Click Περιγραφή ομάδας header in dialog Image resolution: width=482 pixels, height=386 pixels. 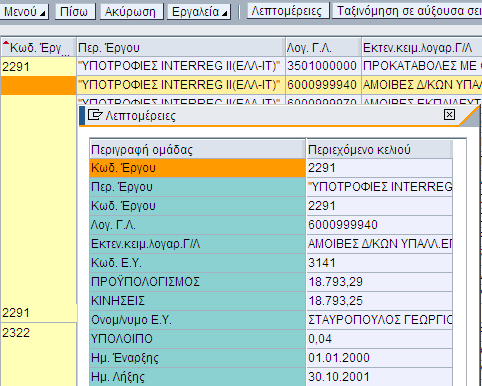point(198,149)
